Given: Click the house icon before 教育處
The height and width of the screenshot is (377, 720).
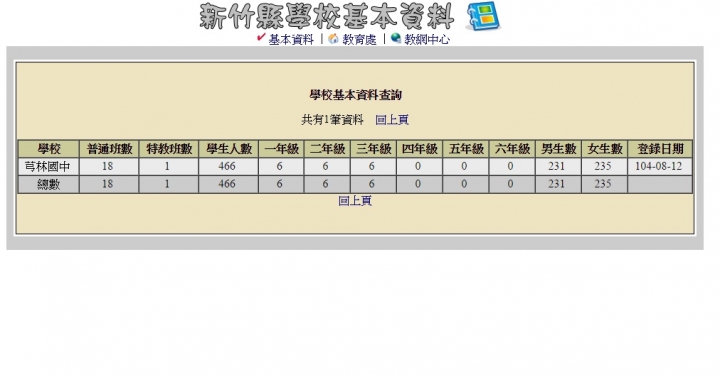Looking at the screenshot, I should pos(333,39).
